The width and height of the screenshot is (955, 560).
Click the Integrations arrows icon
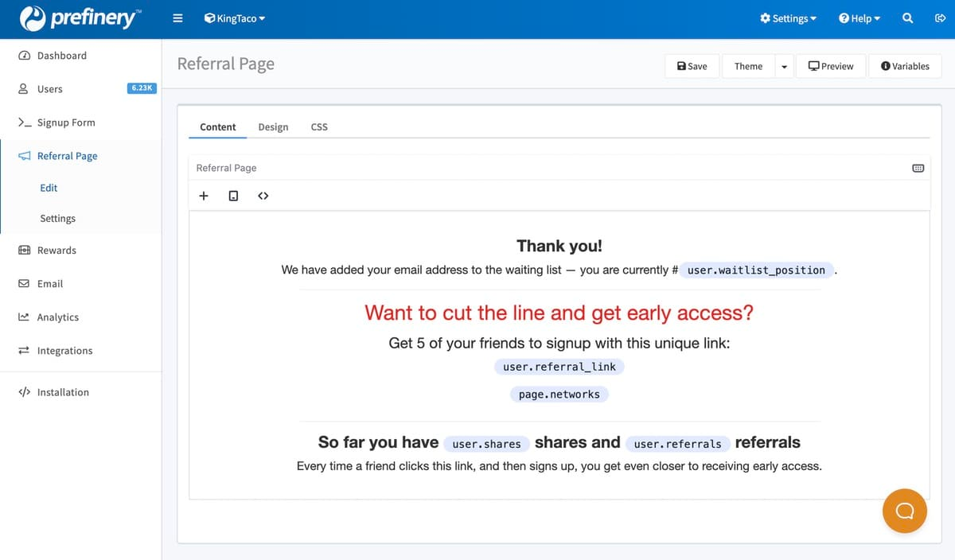[x=24, y=350]
